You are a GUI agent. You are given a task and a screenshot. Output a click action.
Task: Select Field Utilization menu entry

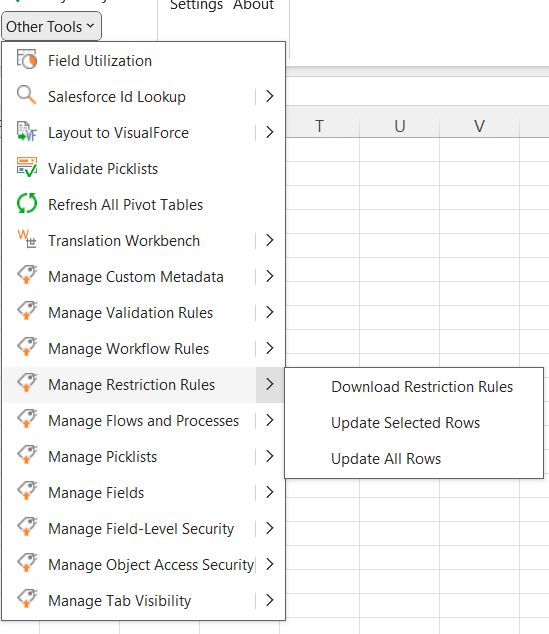pyautogui.click(x=144, y=61)
